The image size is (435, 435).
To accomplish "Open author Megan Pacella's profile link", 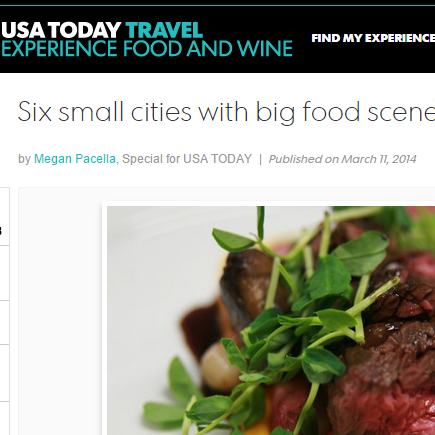I will (x=75, y=159).
